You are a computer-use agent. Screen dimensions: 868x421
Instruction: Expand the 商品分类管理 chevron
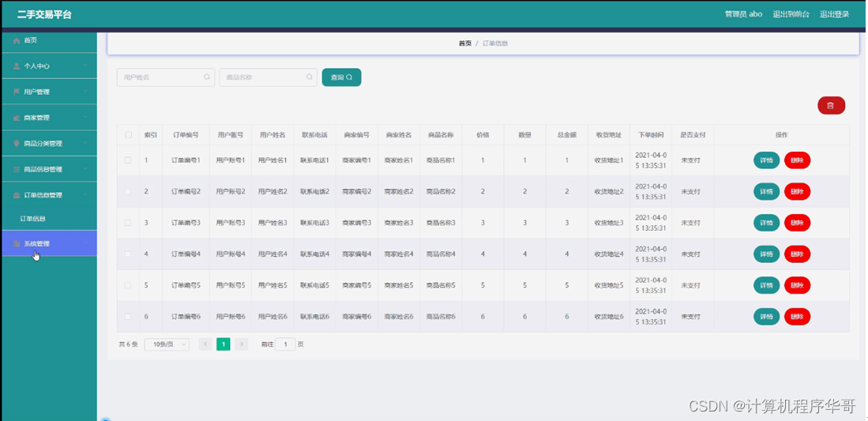click(x=85, y=144)
